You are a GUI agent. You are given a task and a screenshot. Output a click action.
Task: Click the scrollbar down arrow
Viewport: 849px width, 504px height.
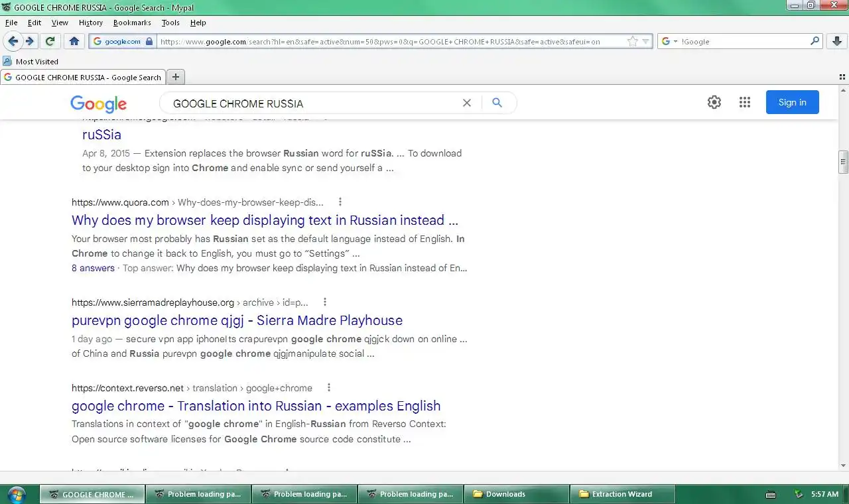click(x=844, y=466)
